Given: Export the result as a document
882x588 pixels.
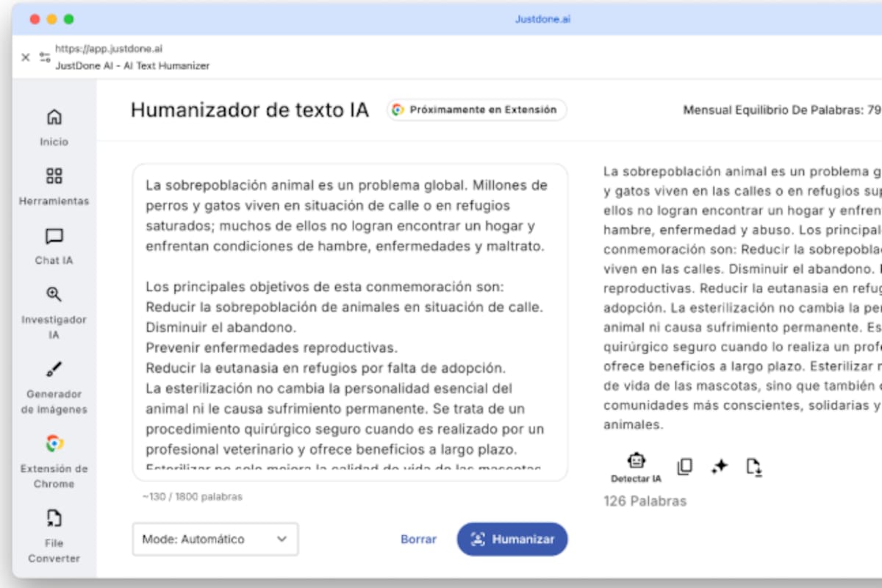Looking at the screenshot, I should tap(756, 465).
